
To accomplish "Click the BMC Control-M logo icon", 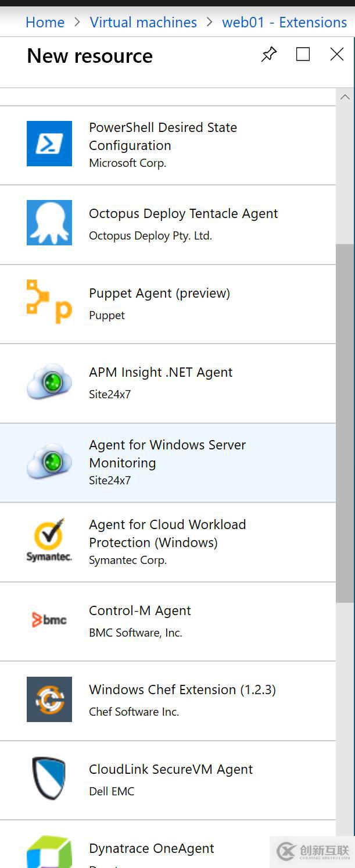I will 49,620.
